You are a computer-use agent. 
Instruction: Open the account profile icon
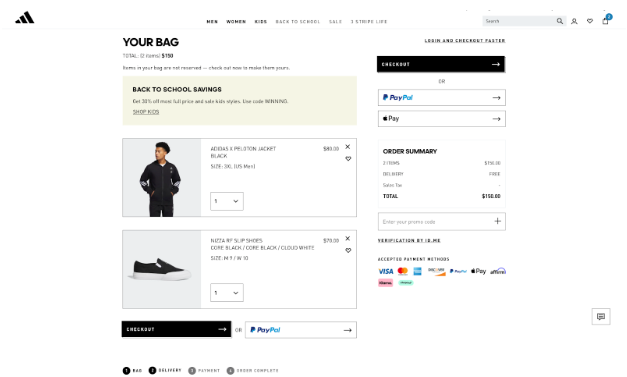click(x=574, y=21)
